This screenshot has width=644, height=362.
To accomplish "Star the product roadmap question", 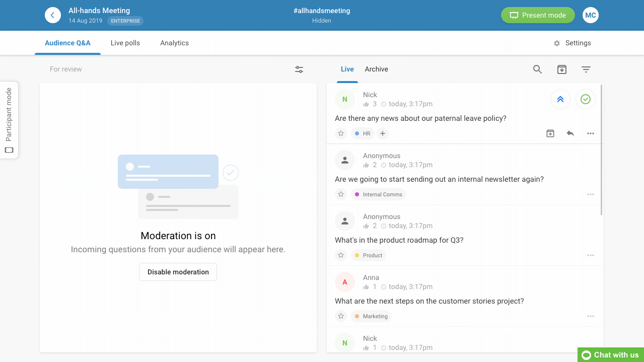I will 341,255.
